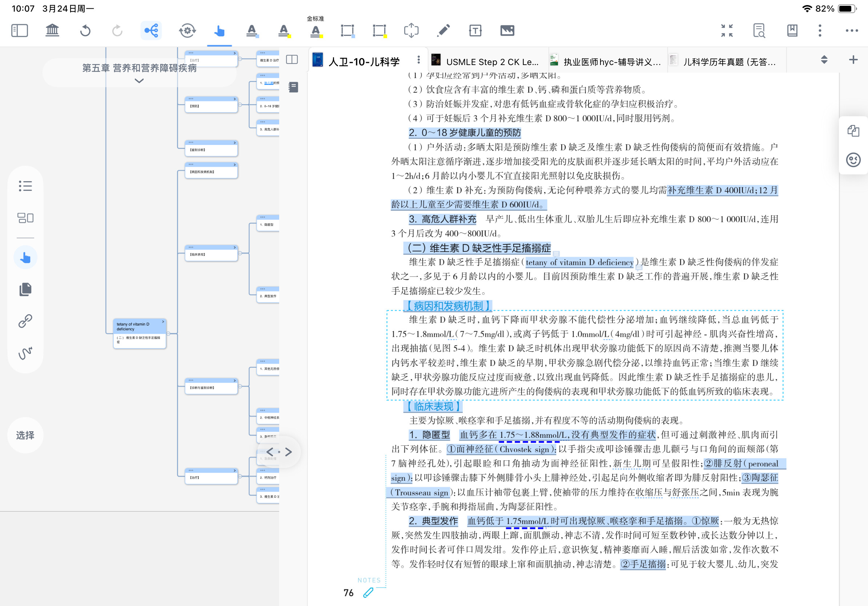Click the 【病因和发病机制】 heading in document
The height and width of the screenshot is (606, 868).
(448, 305)
